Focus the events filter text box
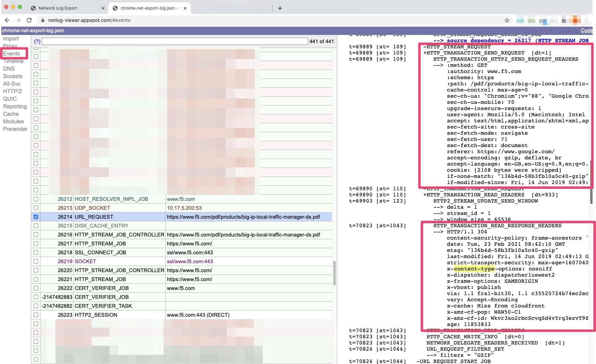 tap(175, 41)
